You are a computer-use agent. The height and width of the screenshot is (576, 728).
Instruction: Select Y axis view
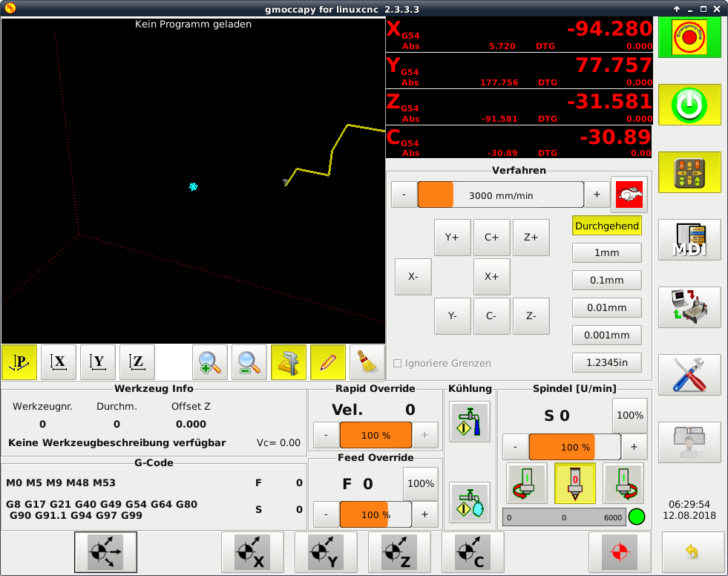point(98,362)
